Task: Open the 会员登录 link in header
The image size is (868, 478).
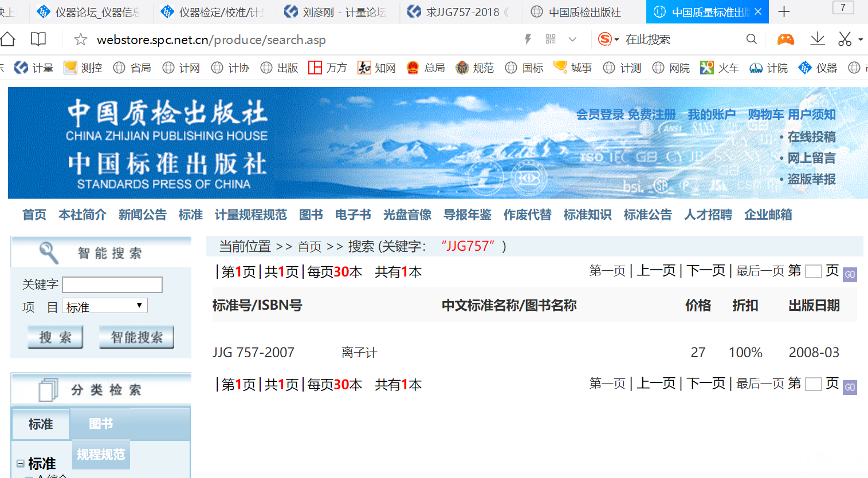Action: click(x=599, y=114)
